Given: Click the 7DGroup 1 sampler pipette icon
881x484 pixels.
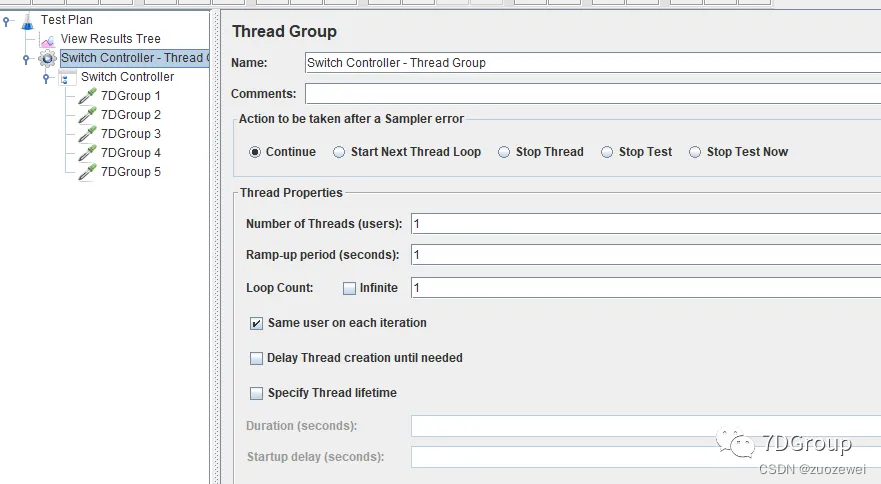Looking at the screenshot, I should 87,96.
